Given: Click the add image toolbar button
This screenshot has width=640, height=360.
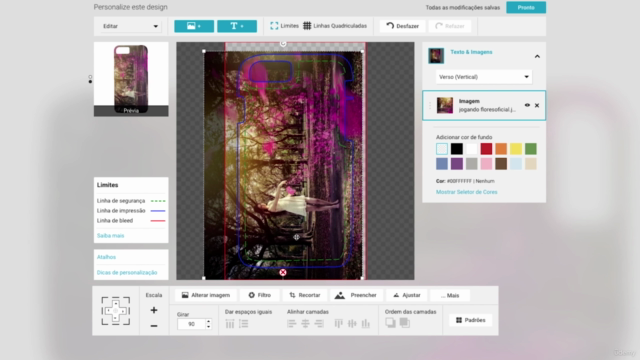Looking at the screenshot, I should pos(194,26).
